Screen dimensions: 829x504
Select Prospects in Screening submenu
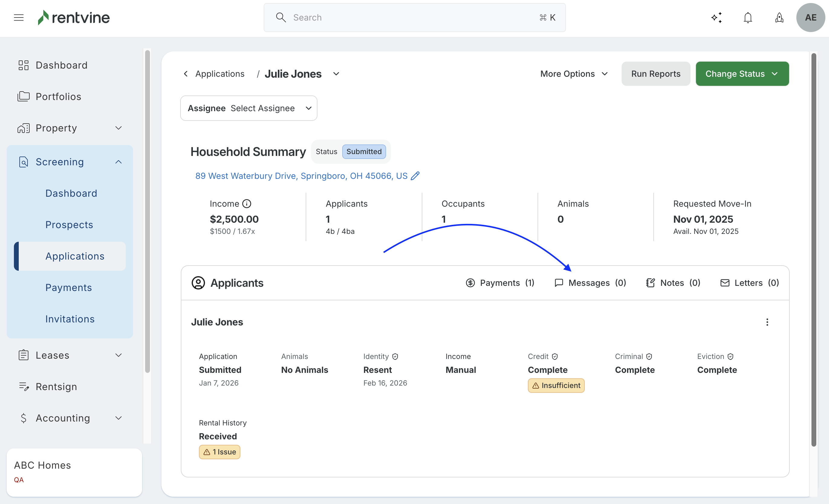tap(69, 225)
